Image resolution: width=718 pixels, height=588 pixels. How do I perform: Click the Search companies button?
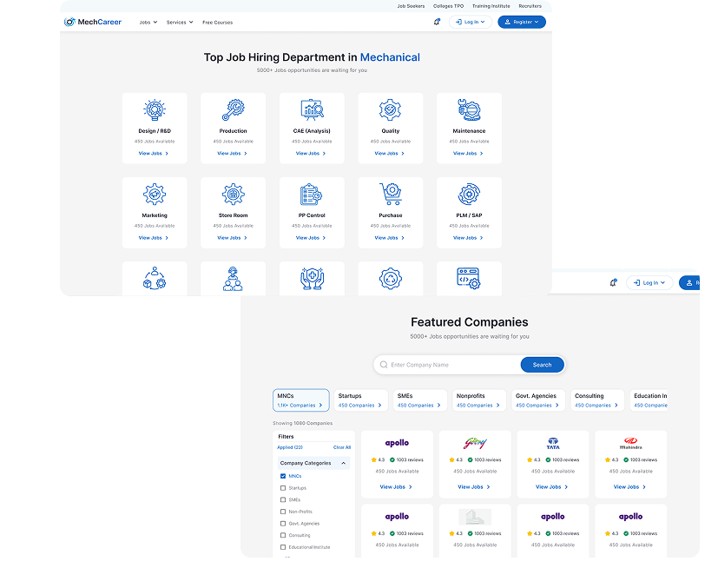tap(542, 365)
